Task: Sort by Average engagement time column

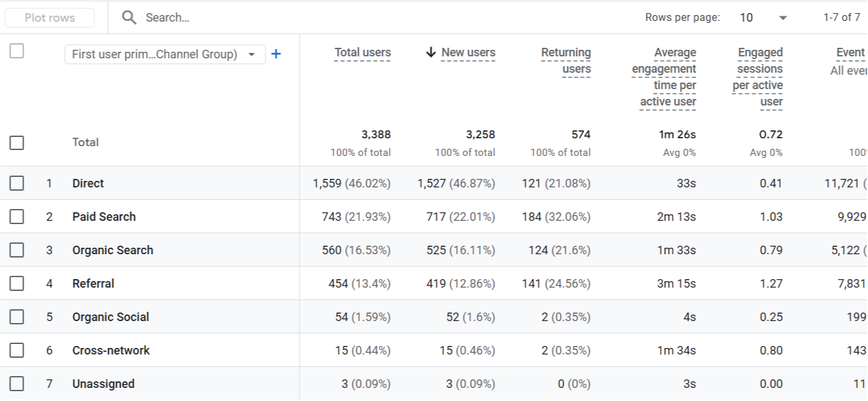Action: [664, 77]
